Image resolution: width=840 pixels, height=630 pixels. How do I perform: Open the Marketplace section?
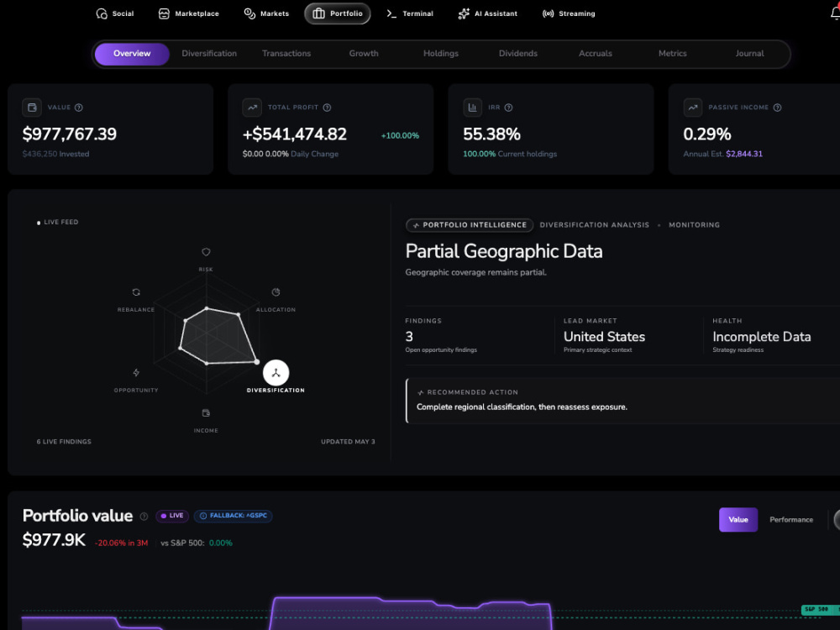[x=188, y=14]
